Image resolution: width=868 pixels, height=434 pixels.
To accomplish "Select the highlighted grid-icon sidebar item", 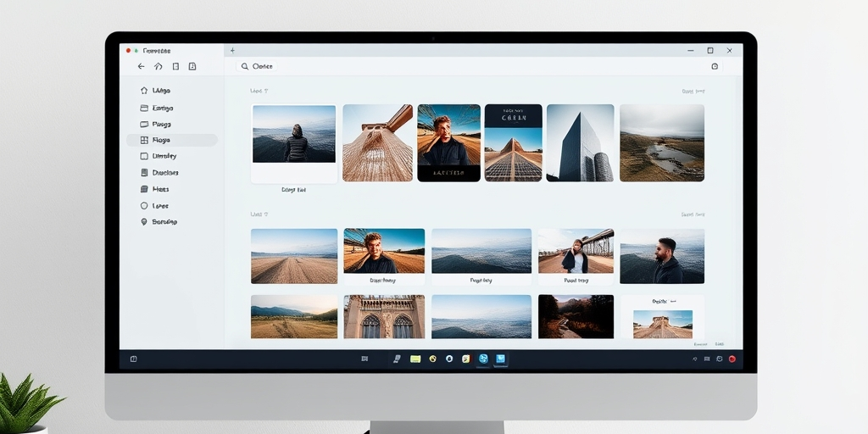I will pyautogui.click(x=171, y=140).
